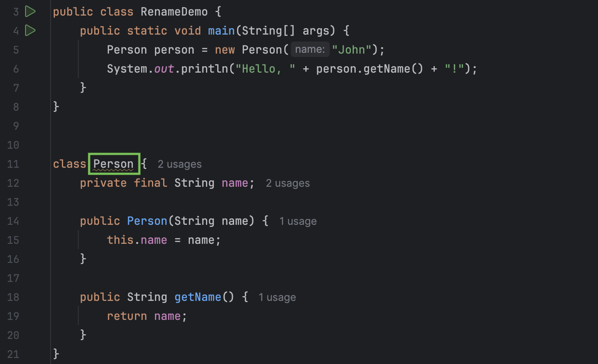Image resolution: width=598 pixels, height=364 pixels.
Task: Click the '2 usages' hint for class Person
Action: 179,164
